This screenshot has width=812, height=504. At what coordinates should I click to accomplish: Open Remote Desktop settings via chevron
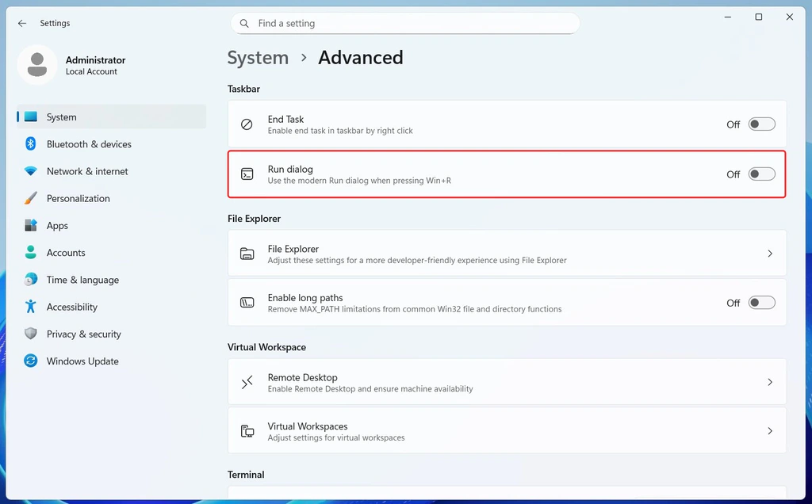pyautogui.click(x=769, y=382)
